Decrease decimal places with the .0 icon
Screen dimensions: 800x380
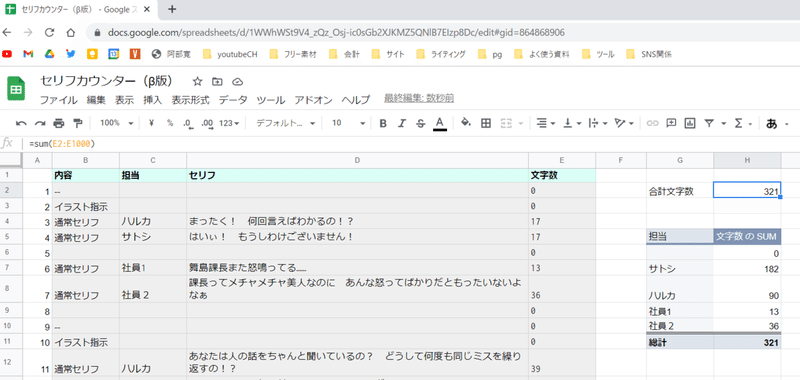tap(188, 123)
